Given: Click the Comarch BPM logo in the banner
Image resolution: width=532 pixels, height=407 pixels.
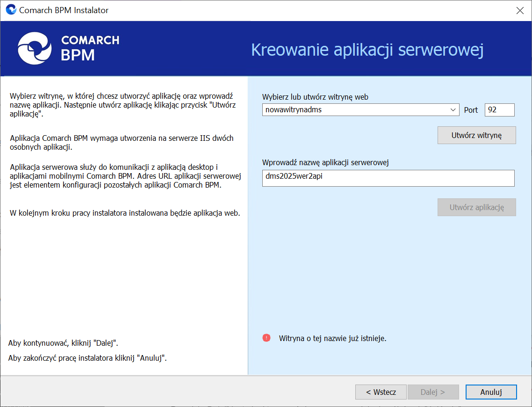Looking at the screenshot, I should pyautogui.click(x=69, y=48).
